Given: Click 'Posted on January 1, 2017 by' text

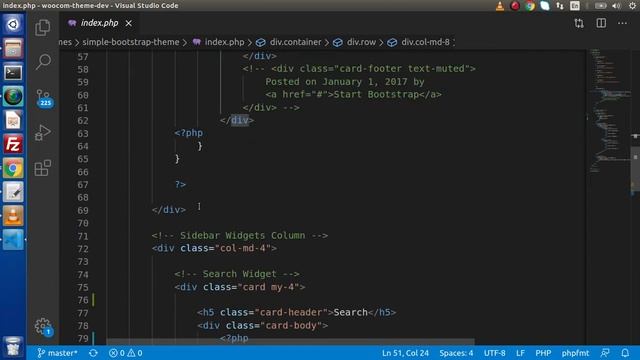Looking at the screenshot, I should [345, 82].
